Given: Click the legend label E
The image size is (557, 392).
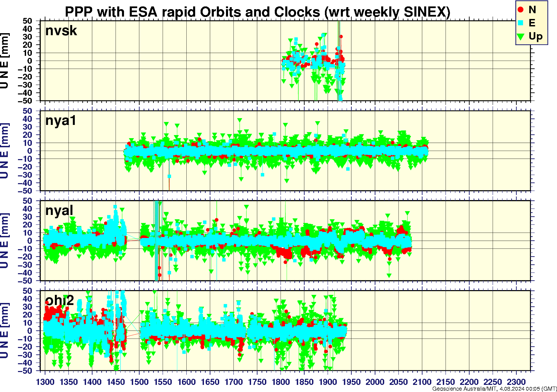Looking at the screenshot, I should click(532, 23).
